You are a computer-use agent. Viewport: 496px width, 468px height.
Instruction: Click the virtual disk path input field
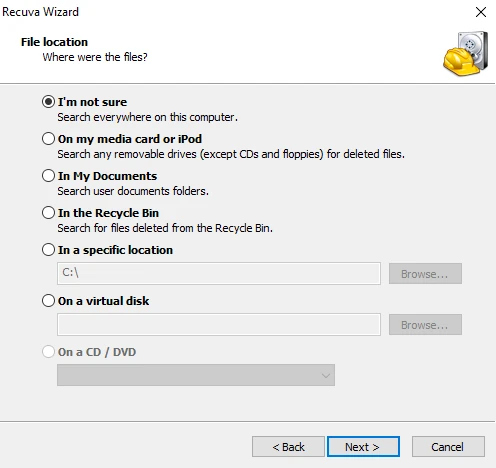[219, 324]
